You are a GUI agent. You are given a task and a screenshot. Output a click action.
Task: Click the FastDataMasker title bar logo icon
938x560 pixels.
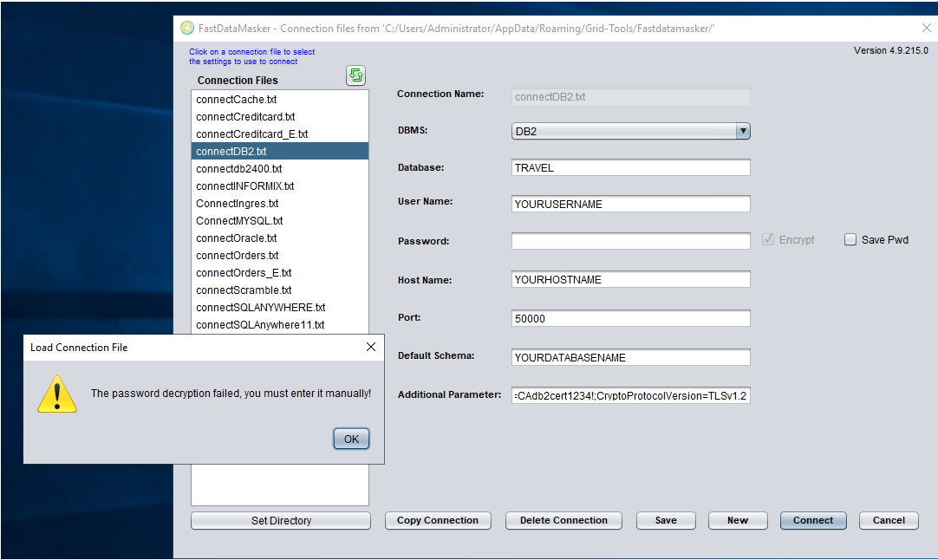coord(186,29)
